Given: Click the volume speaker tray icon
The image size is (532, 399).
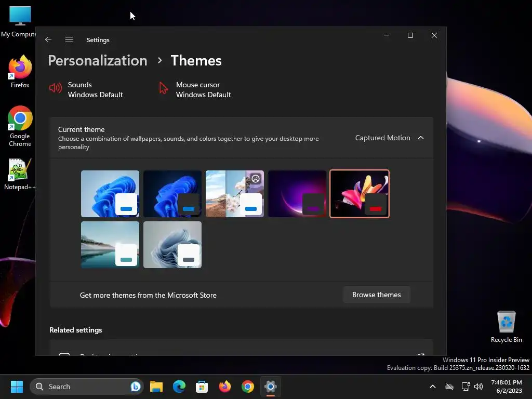Looking at the screenshot, I should (478, 387).
